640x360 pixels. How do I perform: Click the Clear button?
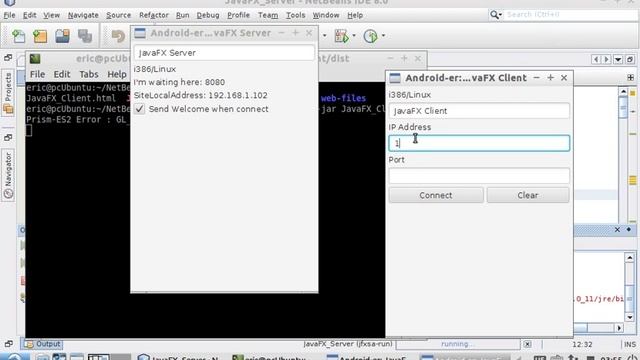point(528,195)
